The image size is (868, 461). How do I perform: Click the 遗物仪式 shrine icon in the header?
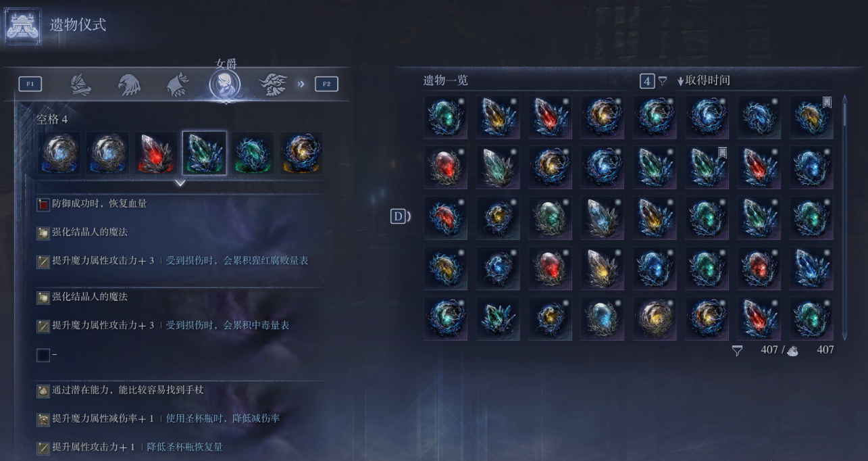[x=23, y=26]
